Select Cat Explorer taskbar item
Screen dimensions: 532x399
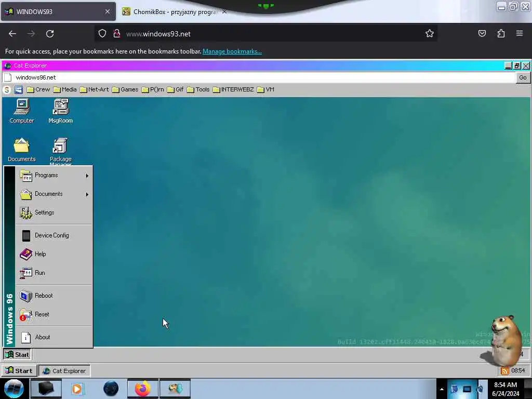pyautogui.click(x=64, y=371)
